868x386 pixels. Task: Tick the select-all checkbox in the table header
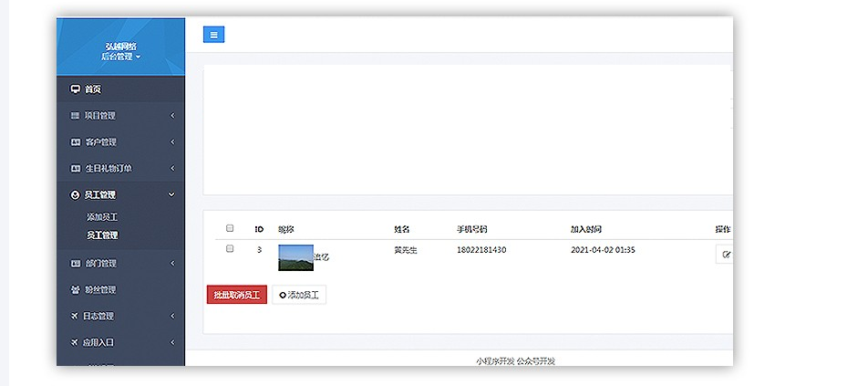tap(230, 228)
